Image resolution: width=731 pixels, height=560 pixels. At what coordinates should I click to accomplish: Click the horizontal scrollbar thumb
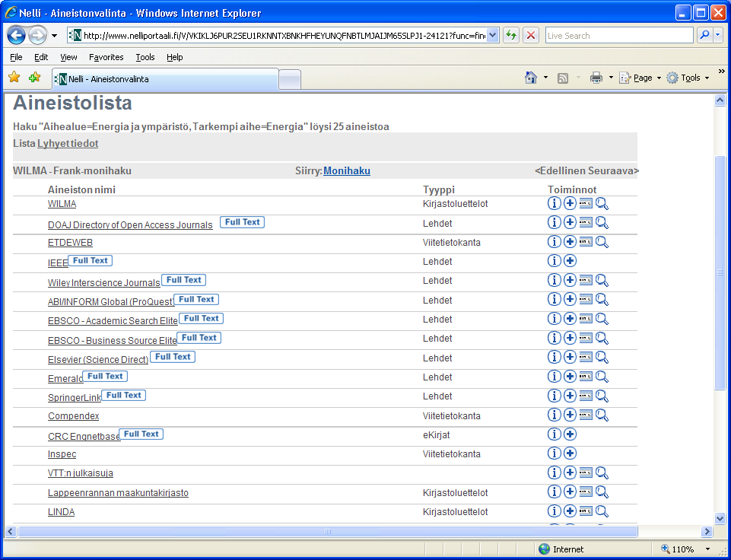click(x=327, y=532)
